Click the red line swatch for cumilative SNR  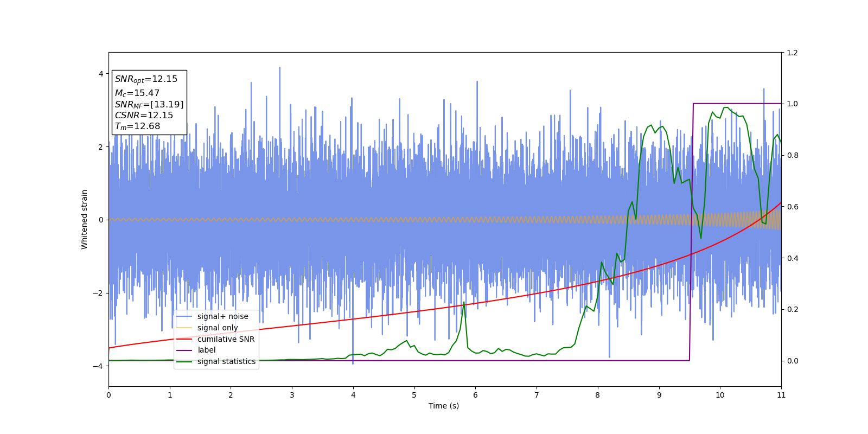tap(184, 339)
